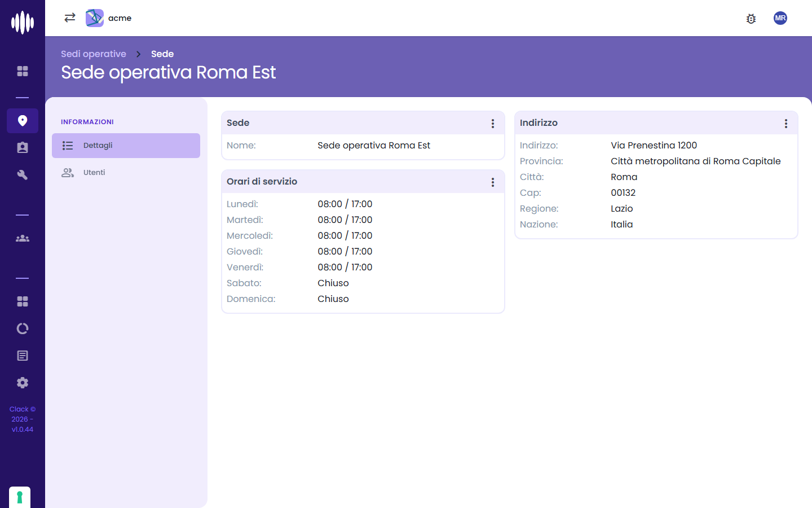Click the acme workspace name
Viewport: 812px width, 508px height.
point(120,18)
